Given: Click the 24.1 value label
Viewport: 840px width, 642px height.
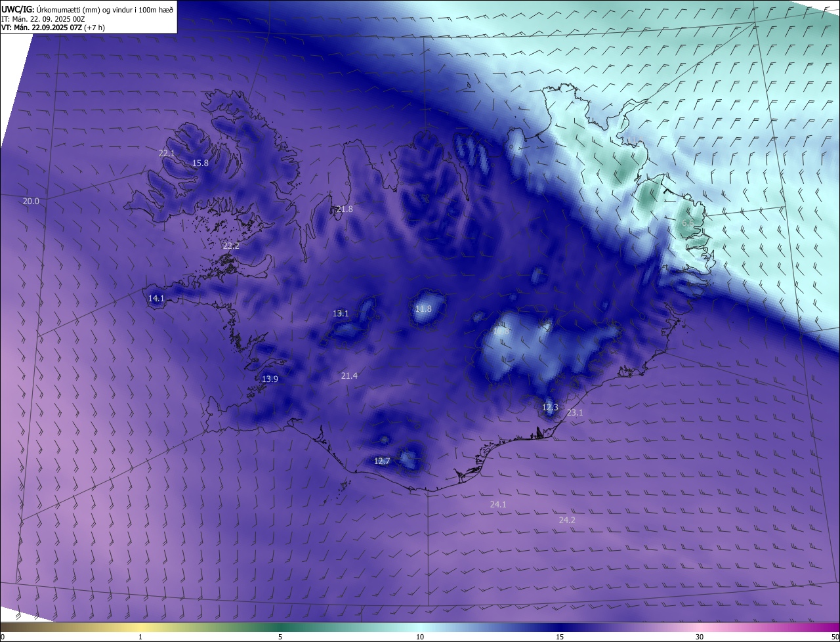Looking at the screenshot, I should pos(498,505).
